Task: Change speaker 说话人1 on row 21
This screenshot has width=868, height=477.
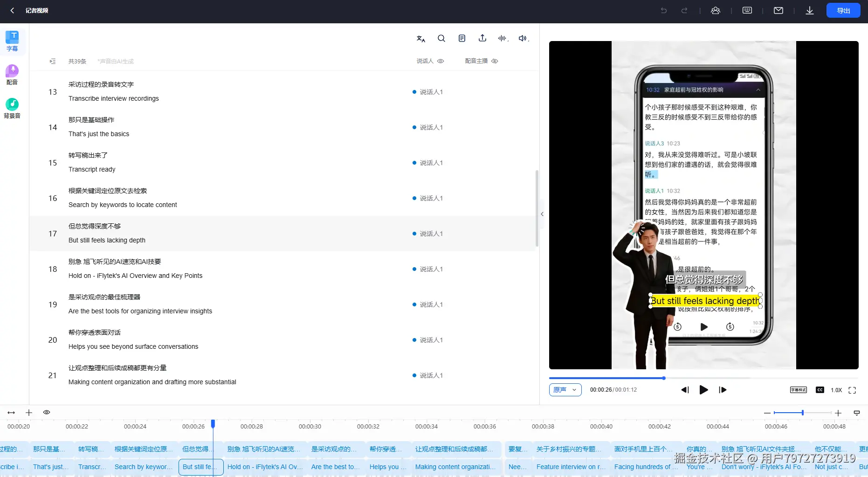Action: click(428, 375)
